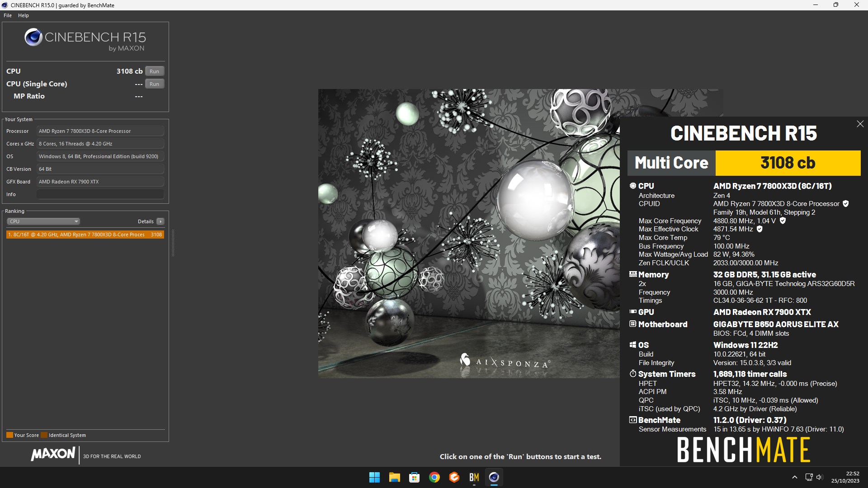Click the CB Version 64 Bit field

click(100, 169)
